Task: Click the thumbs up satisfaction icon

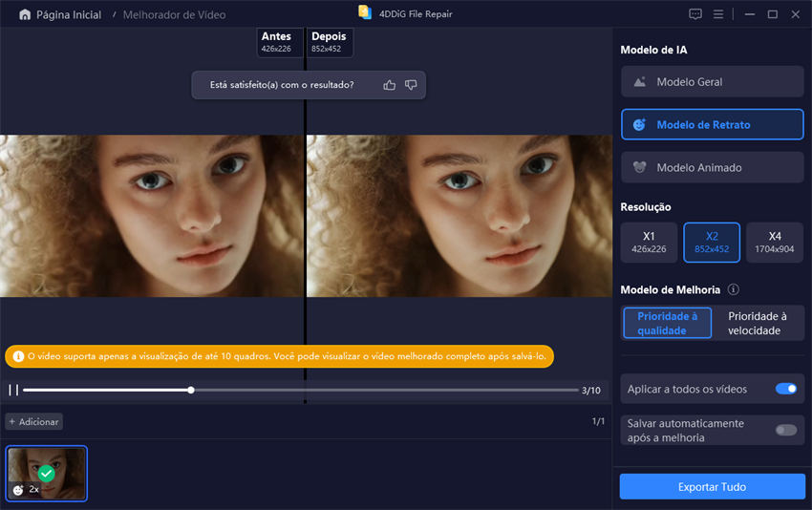Action: (x=389, y=85)
